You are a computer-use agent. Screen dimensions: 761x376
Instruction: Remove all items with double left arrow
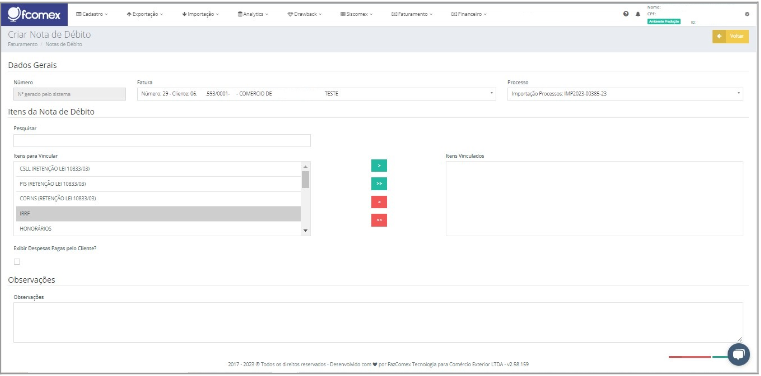(x=379, y=220)
